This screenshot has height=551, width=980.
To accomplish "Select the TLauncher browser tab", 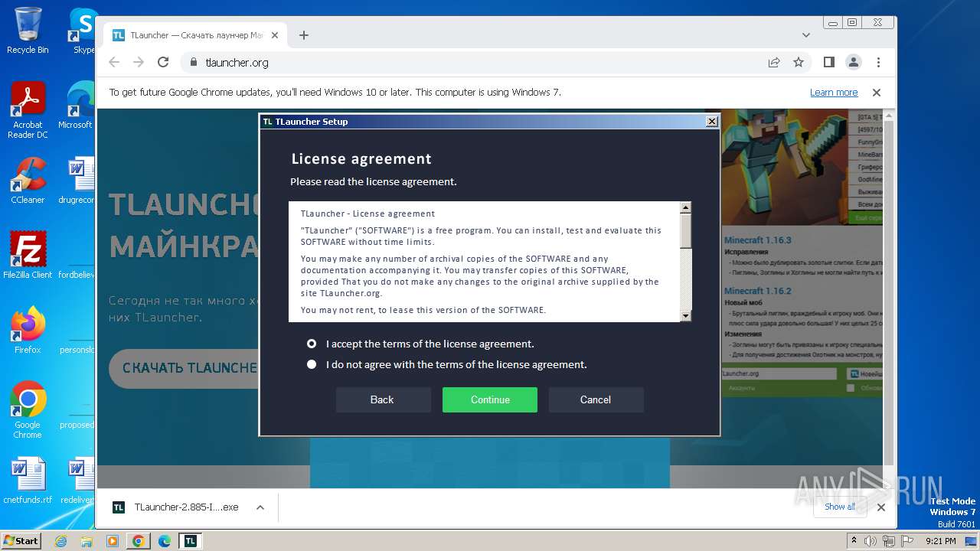I will [x=194, y=35].
